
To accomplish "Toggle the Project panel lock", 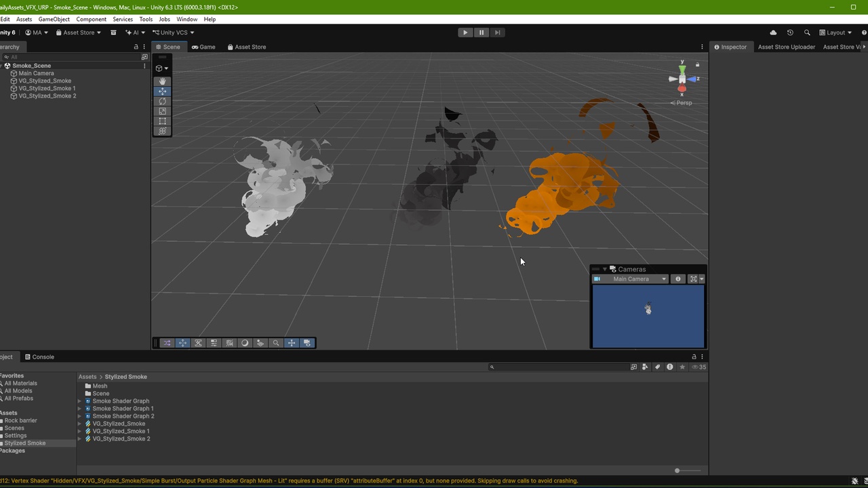I will tap(694, 357).
